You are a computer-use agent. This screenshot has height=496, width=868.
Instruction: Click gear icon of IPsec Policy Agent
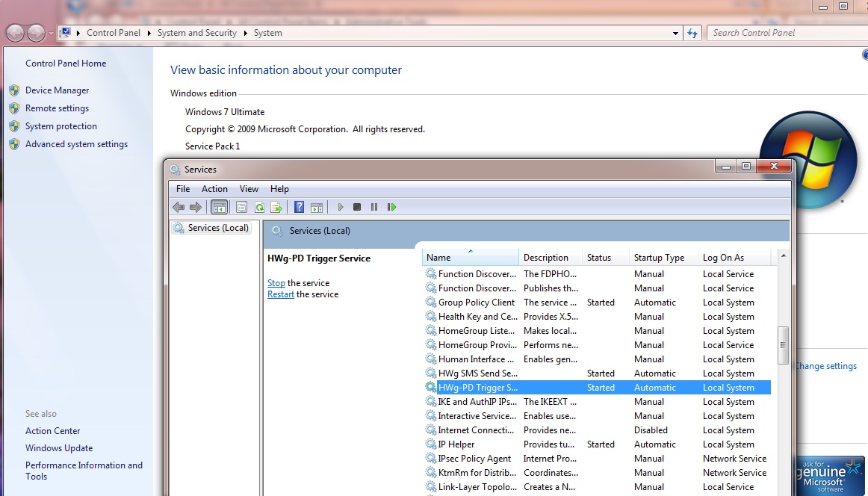[x=430, y=459]
